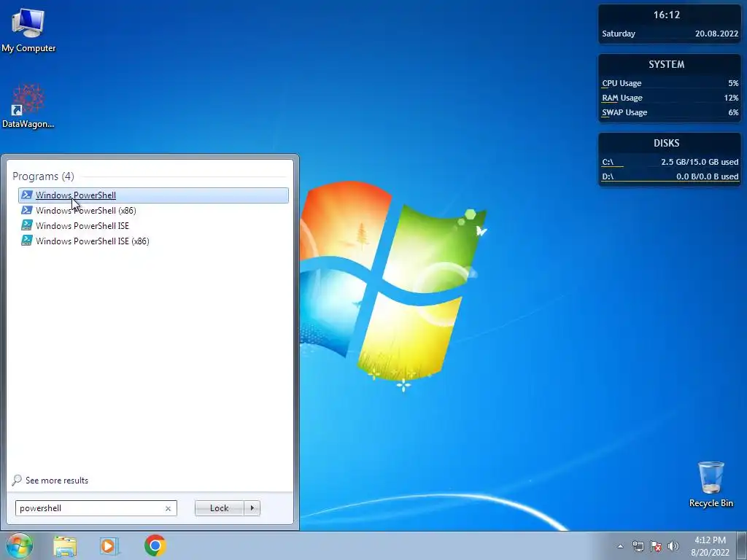The width and height of the screenshot is (747, 560).
Task: Click the magnifier icon beside See more results
Action: (17, 480)
